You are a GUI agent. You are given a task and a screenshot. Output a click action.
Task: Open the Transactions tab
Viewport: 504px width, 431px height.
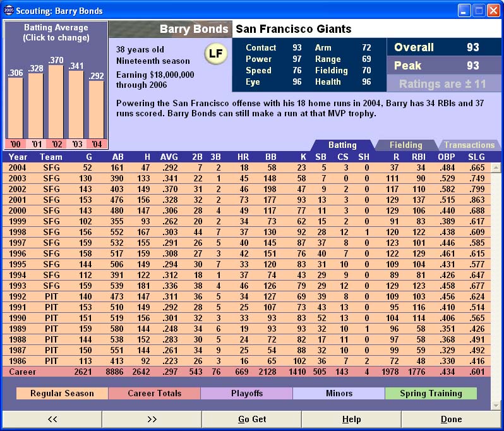click(x=469, y=145)
